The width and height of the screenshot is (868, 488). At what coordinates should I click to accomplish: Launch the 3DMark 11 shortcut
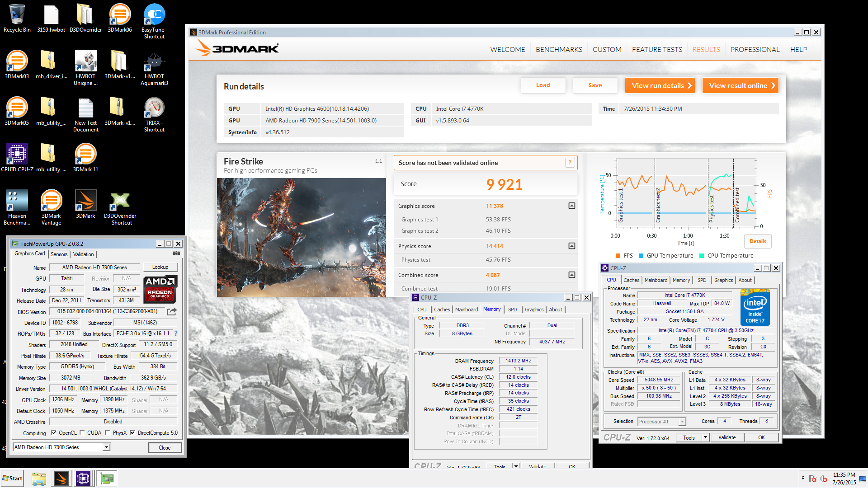(85, 158)
